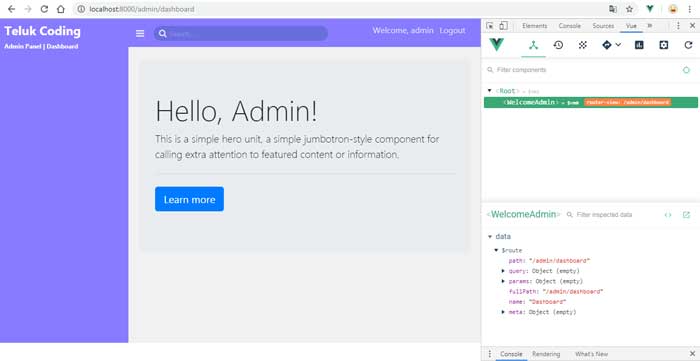Viewport: 700px width, 361px height.
Task: Click the path "/admin/dashboard" value
Action: pyautogui.click(x=560, y=261)
